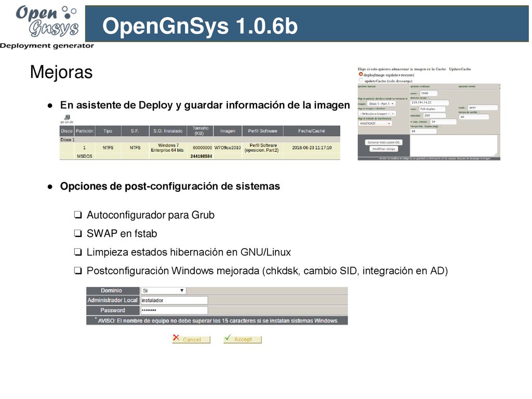
Task: Click the Partición column header
Action: tap(84, 131)
